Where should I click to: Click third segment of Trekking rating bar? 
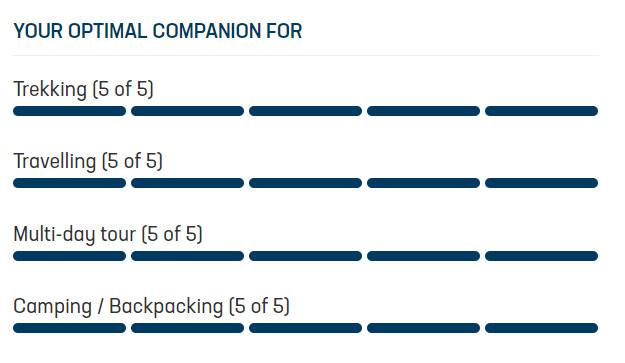click(305, 111)
